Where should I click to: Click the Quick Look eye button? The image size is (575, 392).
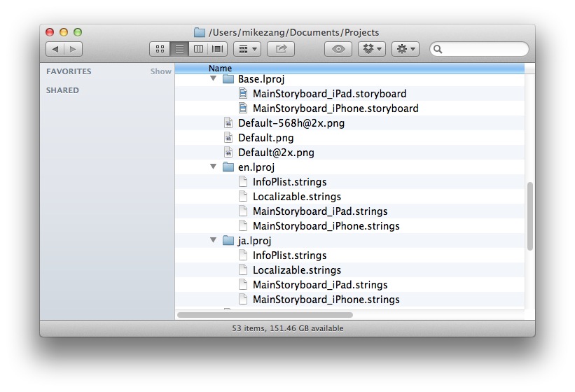[x=338, y=49]
